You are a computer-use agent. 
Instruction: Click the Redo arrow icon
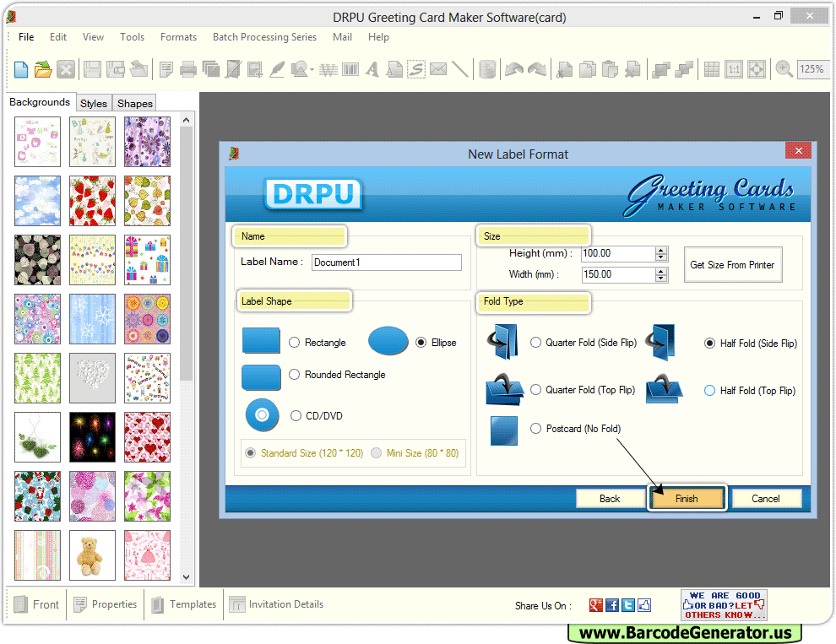point(537,69)
